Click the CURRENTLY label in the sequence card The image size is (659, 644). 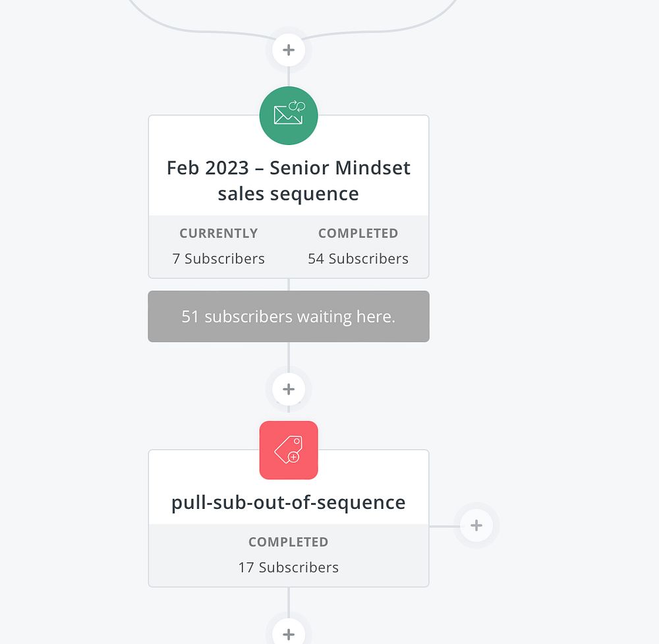[219, 233]
